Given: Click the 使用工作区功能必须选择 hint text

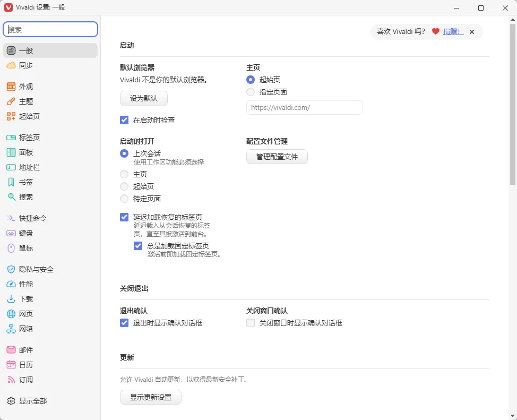Looking at the screenshot, I should coord(168,162).
